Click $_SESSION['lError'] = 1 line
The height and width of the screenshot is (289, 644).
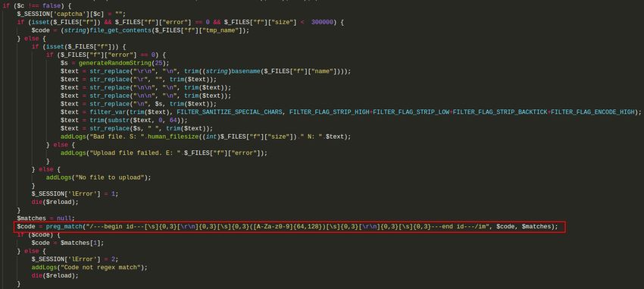[75, 193]
